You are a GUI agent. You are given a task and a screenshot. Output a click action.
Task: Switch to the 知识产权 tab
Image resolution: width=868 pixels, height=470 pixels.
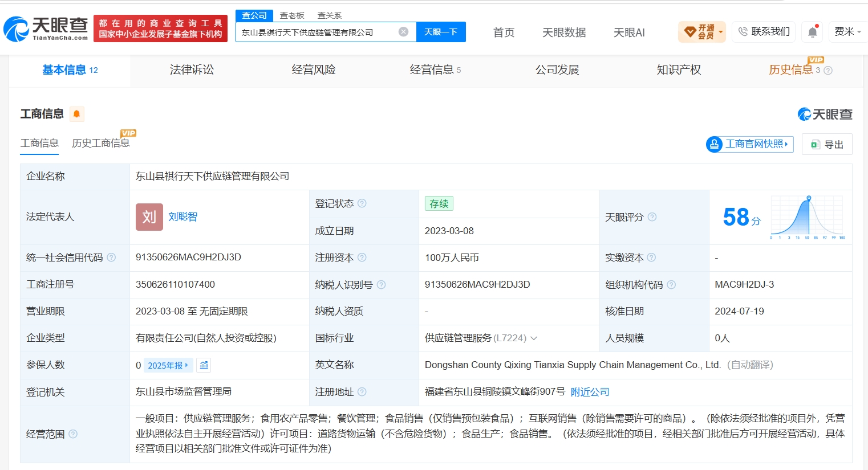[679, 70]
